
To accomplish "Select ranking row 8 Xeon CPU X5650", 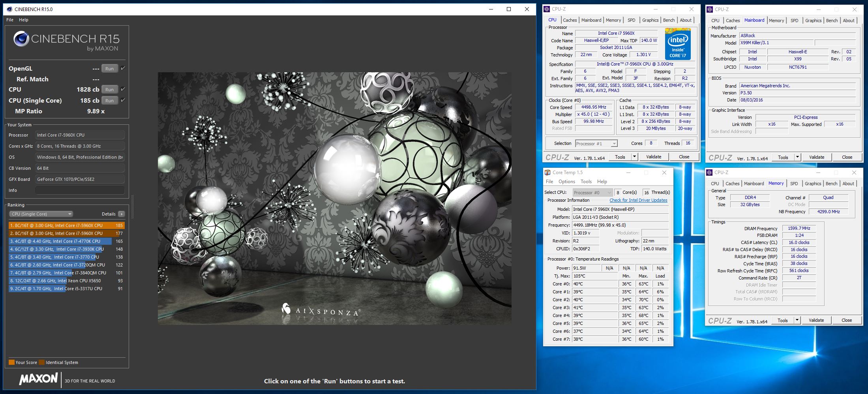I will coord(66,281).
